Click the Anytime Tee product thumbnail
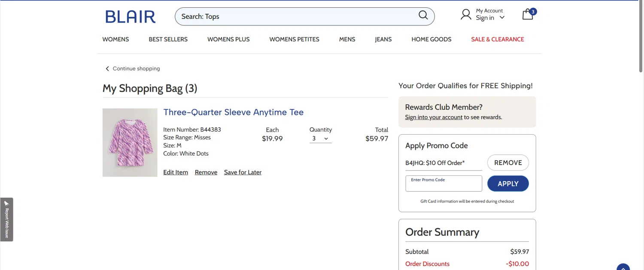The image size is (644, 270). coord(130,142)
